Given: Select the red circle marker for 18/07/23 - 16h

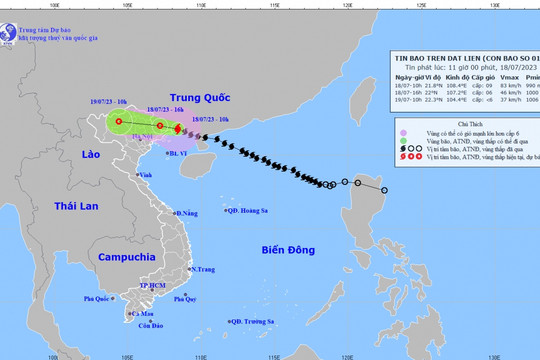Looking at the screenshot, I should point(160,126).
